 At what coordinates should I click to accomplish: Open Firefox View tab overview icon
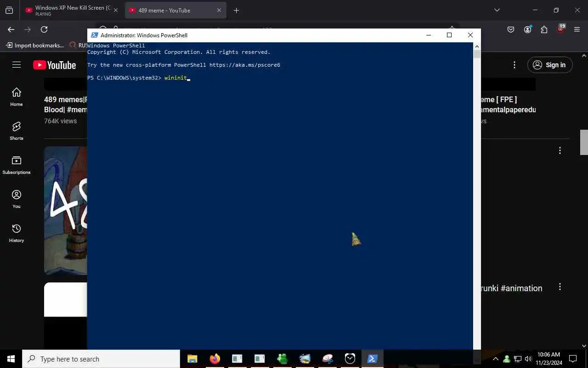pyautogui.click(x=9, y=10)
